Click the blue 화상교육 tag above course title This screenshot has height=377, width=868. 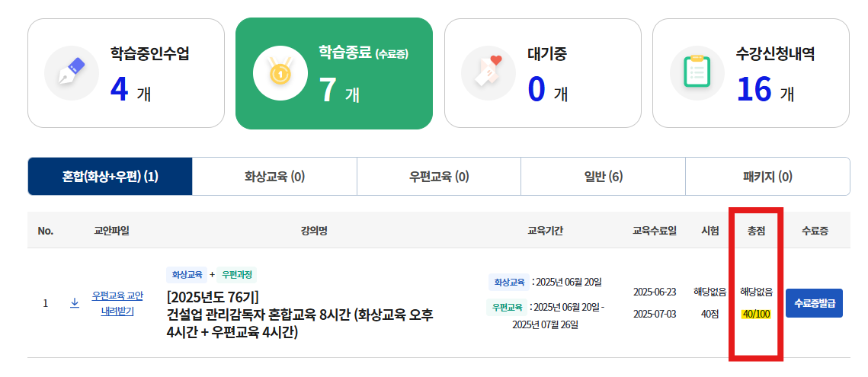[x=186, y=275]
